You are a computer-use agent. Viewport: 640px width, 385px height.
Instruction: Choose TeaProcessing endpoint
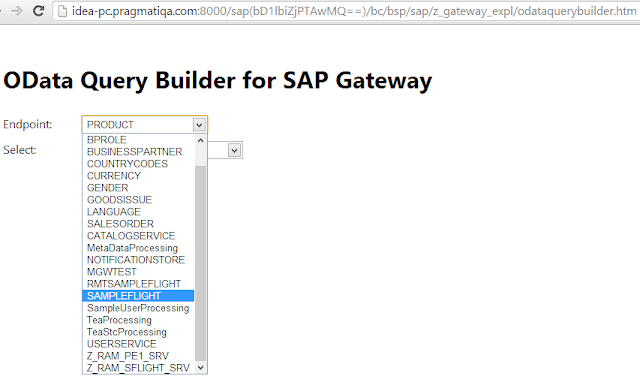[138, 320]
